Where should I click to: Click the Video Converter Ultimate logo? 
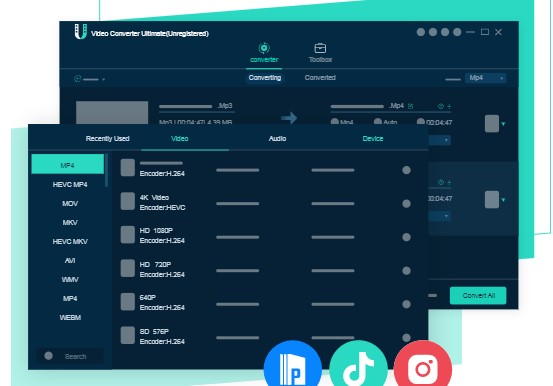(x=81, y=31)
